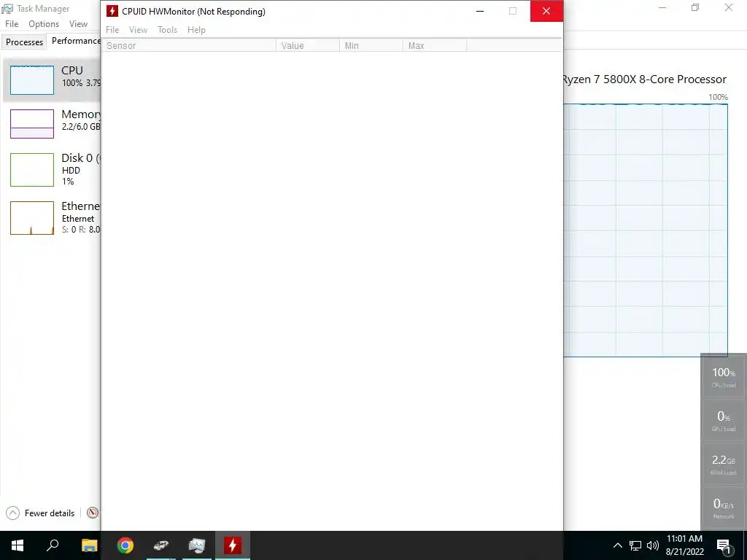
Task: Click the Min column header
Action: tap(371, 46)
